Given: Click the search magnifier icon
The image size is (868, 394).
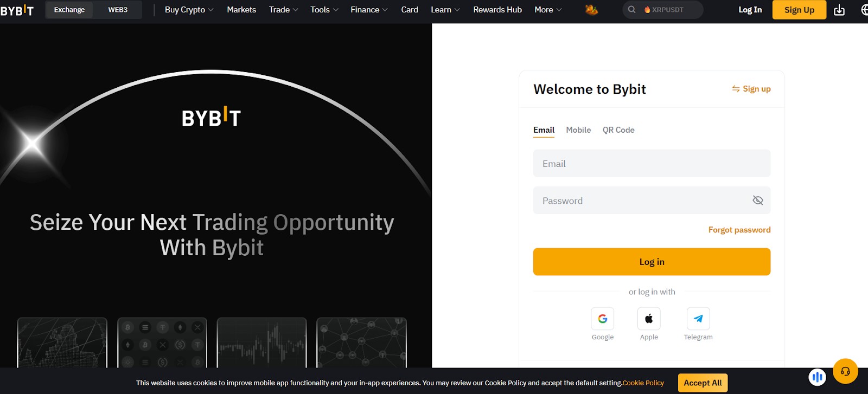Looking at the screenshot, I should pyautogui.click(x=631, y=10).
